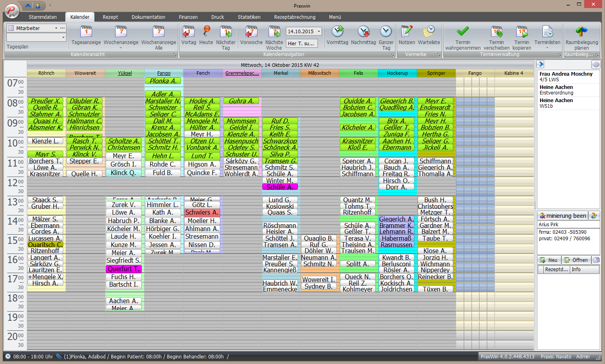Image resolution: width=605 pixels, height=364 pixels.
Task: Open the Rezept tab
Action: click(x=111, y=17)
